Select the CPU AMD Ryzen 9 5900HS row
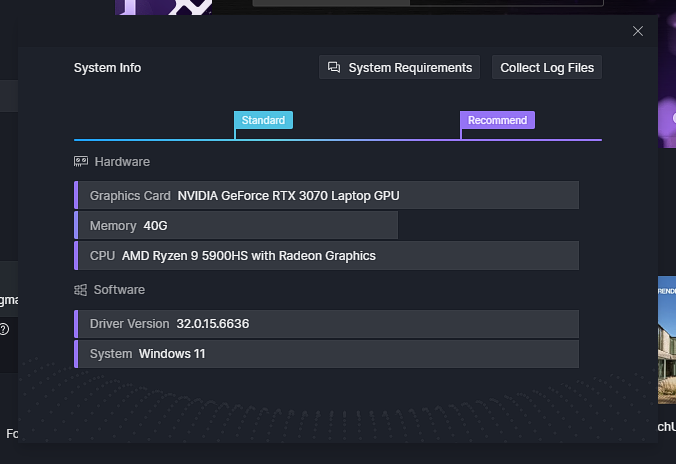 (326, 256)
